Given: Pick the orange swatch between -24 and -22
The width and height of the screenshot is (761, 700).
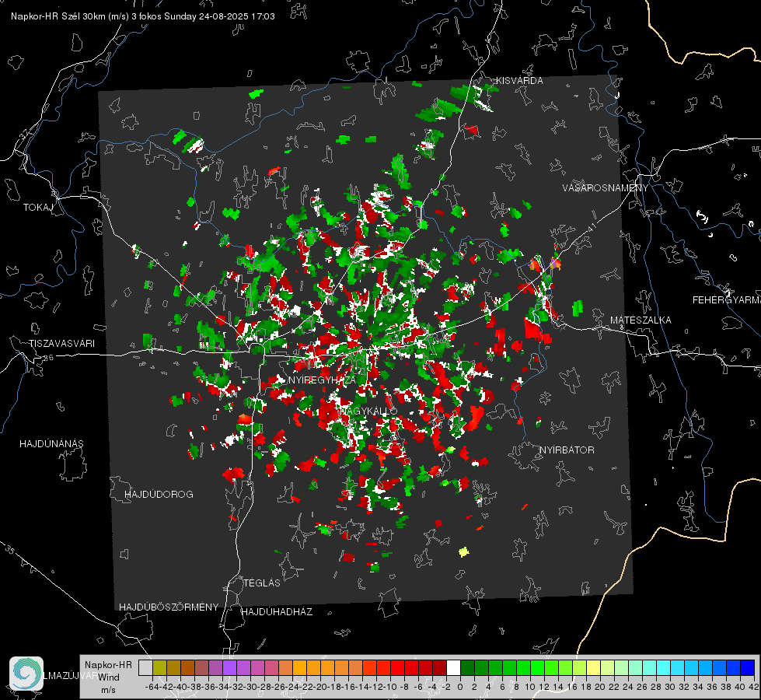Looking at the screenshot, I should 299,667.
